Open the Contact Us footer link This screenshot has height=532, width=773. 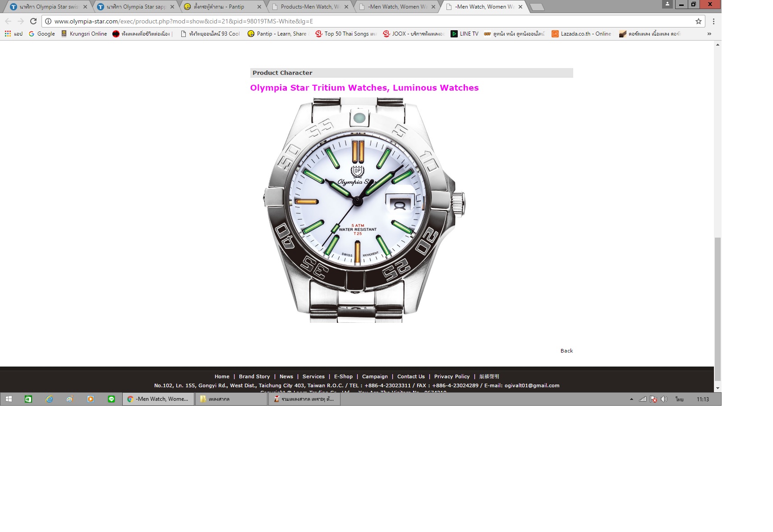tap(411, 376)
